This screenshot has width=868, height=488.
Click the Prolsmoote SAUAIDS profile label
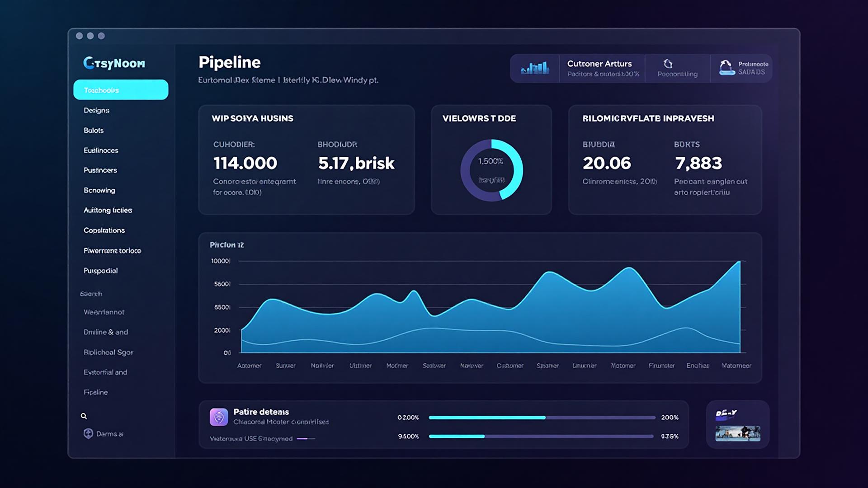753,68
